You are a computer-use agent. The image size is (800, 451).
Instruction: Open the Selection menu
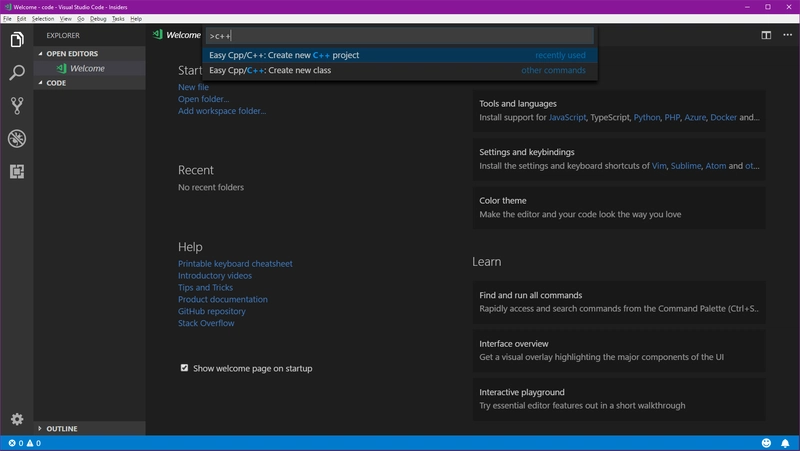coord(43,19)
